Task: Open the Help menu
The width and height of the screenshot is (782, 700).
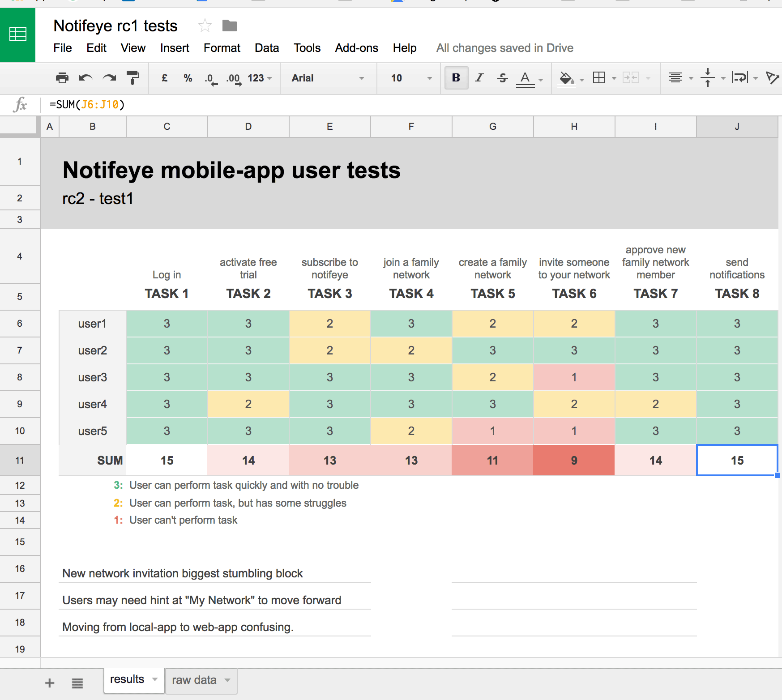Action: click(405, 48)
